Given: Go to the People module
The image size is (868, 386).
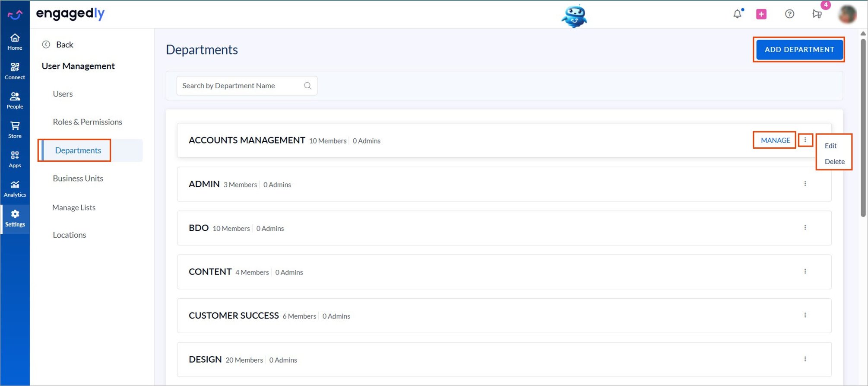Looking at the screenshot, I should [15, 100].
